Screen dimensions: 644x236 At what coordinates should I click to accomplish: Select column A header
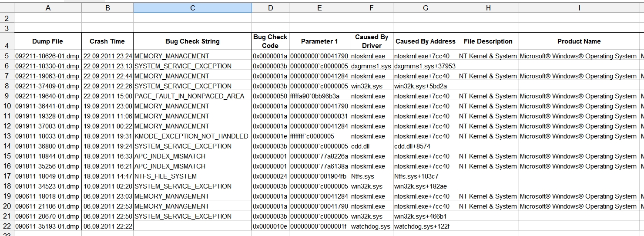[x=48, y=8]
